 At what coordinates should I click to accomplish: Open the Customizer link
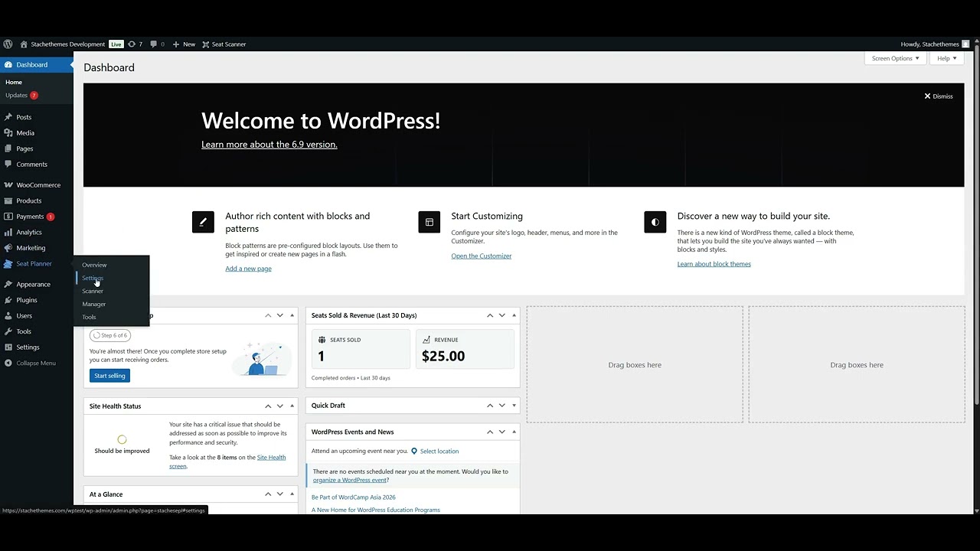point(482,256)
